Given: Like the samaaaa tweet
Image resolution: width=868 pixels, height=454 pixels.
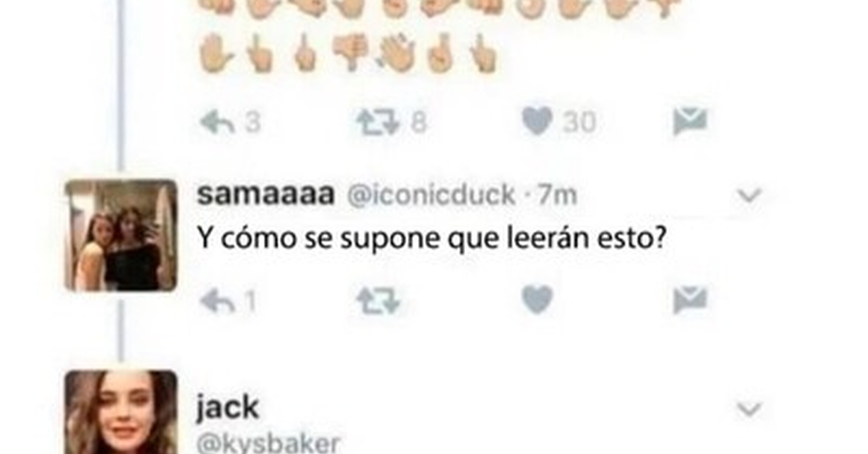Looking at the screenshot, I should point(537,300).
